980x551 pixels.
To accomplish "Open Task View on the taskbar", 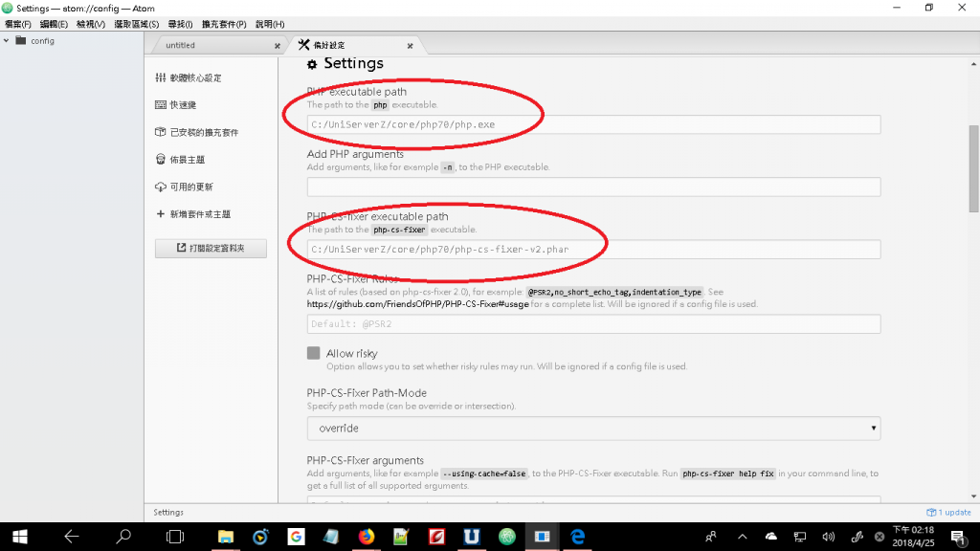I will click(x=175, y=537).
